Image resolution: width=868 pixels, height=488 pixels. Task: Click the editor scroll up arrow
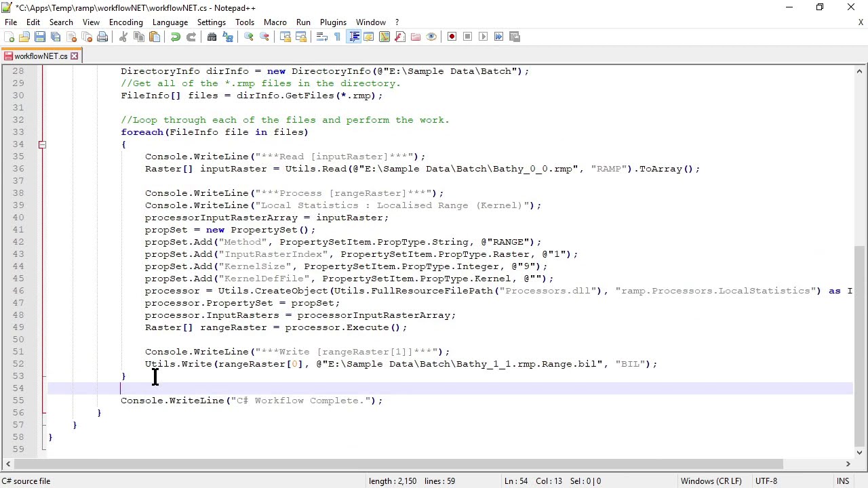point(860,71)
